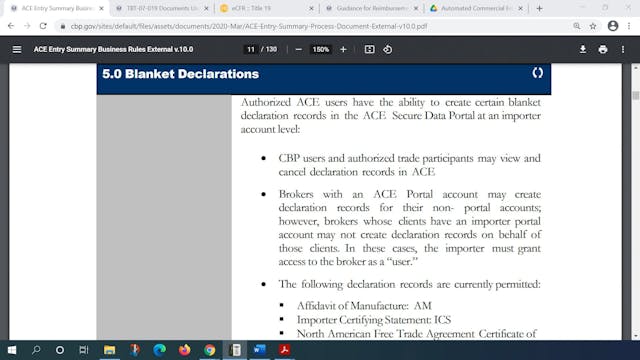
Task: Download the PDF file
Action: pyautogui.click(x=583, y=49)
